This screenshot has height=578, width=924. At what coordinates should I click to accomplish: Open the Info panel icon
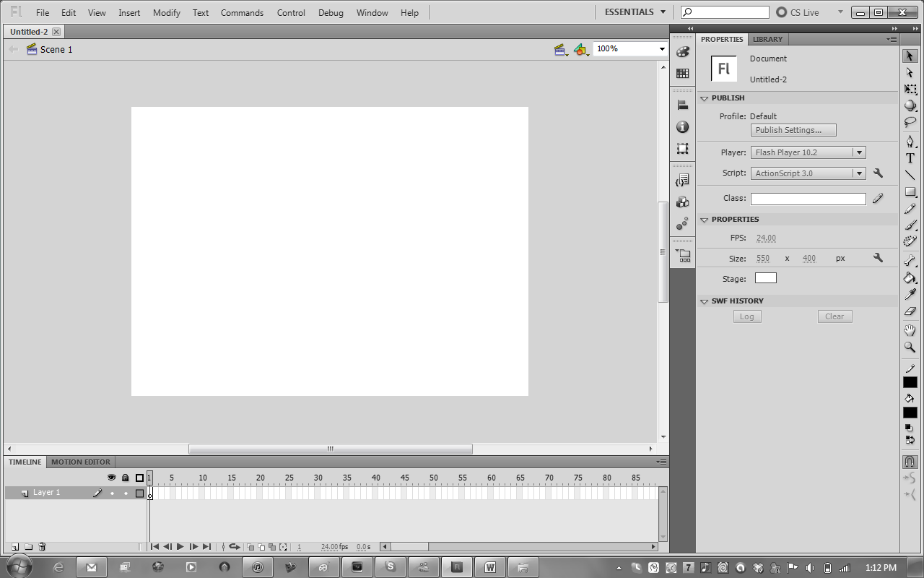pyautogui.click(x=682, y=126)
